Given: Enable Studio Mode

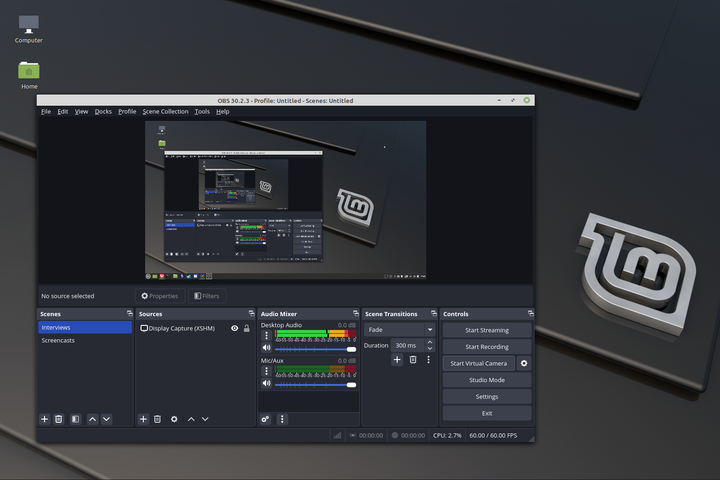Looking at the screenshot, I should coord(487,380).
